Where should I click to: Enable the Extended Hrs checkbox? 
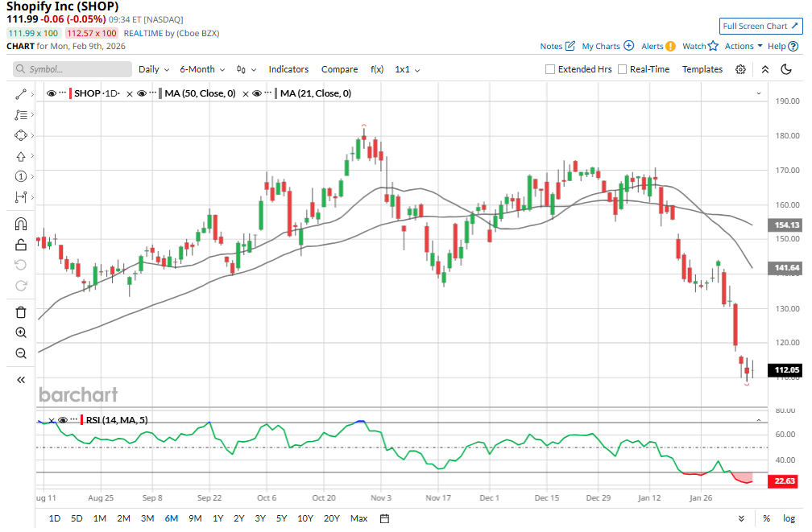550,69
